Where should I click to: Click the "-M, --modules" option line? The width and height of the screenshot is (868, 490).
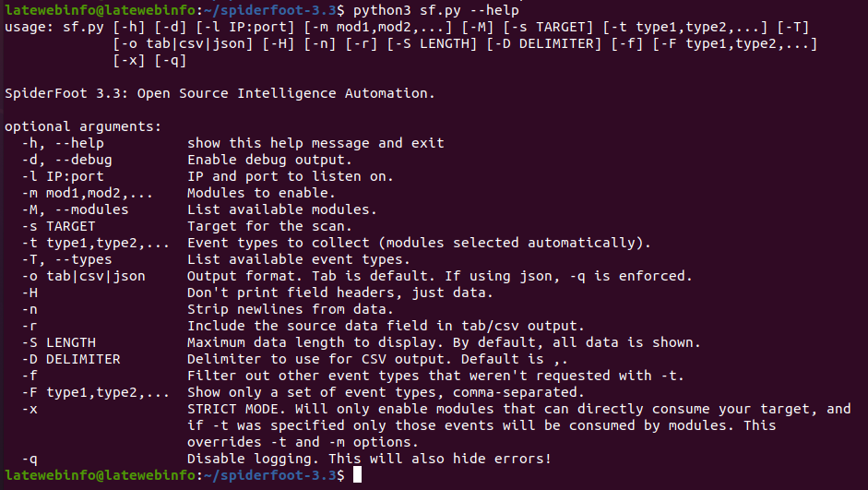[74, 209]
